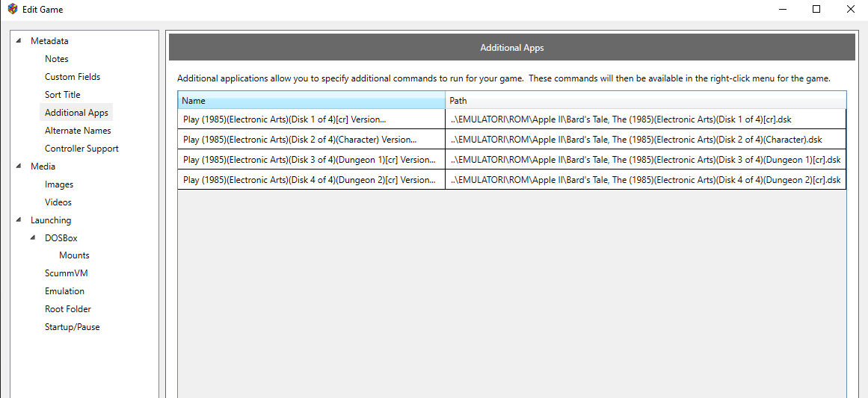Select the Metadata tree item
Screen dimensions: 868x398
[x=49, y=41]
